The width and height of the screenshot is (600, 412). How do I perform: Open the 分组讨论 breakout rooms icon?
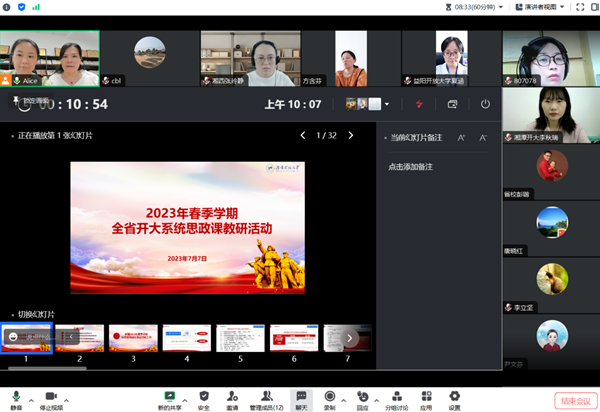(397, 400)
